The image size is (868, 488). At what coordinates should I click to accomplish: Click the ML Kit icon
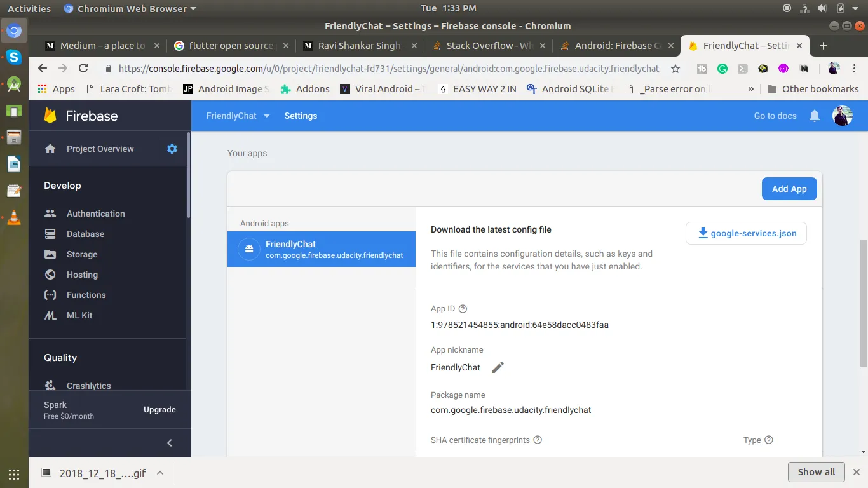point(50,315)
